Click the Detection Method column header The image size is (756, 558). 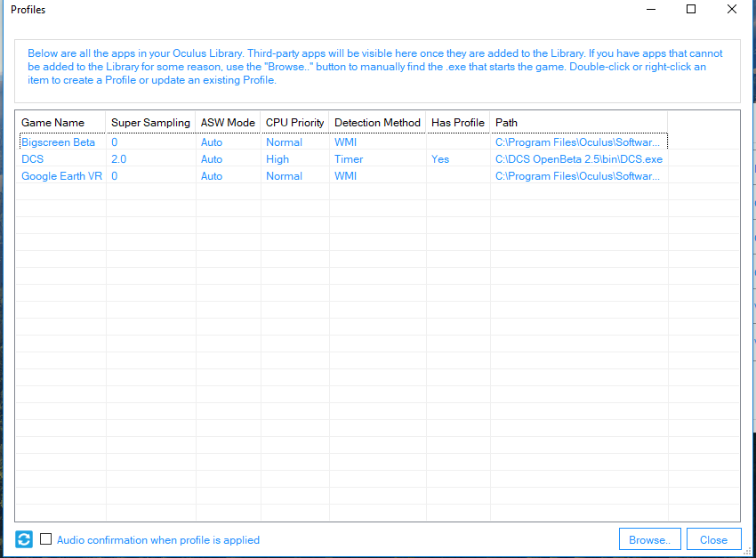[377, 123]
